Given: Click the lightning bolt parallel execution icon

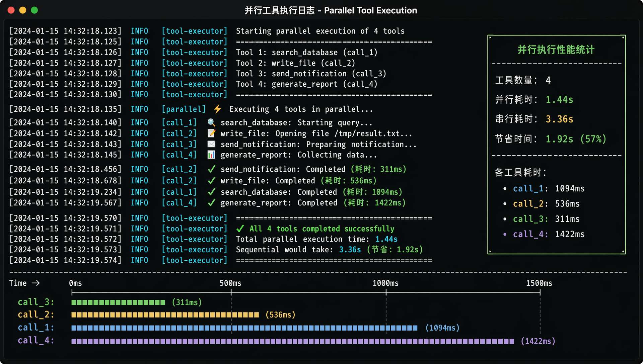Looking at the screenshot, I should point(218,109).
